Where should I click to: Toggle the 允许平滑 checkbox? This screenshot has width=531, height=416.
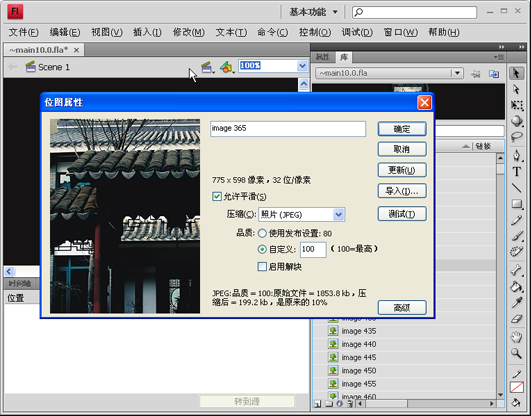click(x=217, y=196)
